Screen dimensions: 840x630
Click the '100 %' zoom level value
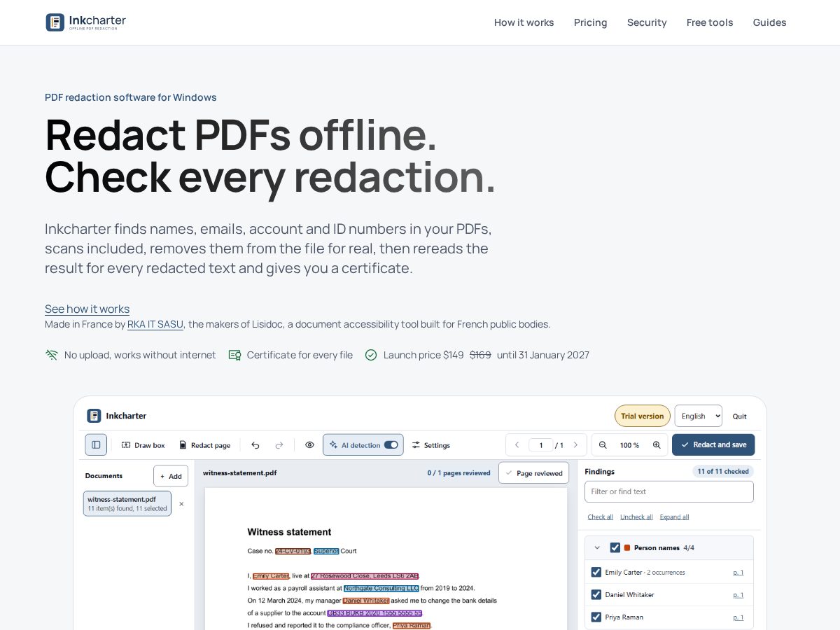(629, 445)
